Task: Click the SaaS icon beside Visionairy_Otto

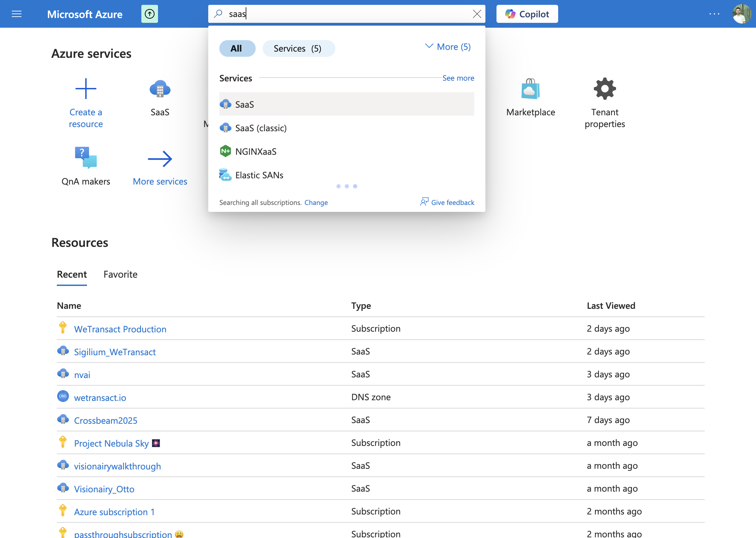Action: pyautogui.click(x=63, y=488)
